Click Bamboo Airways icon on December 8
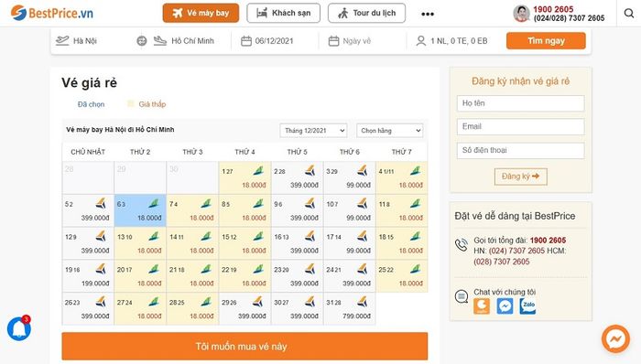641x364 pixels. pyautogui.click(x=258, y=203)
